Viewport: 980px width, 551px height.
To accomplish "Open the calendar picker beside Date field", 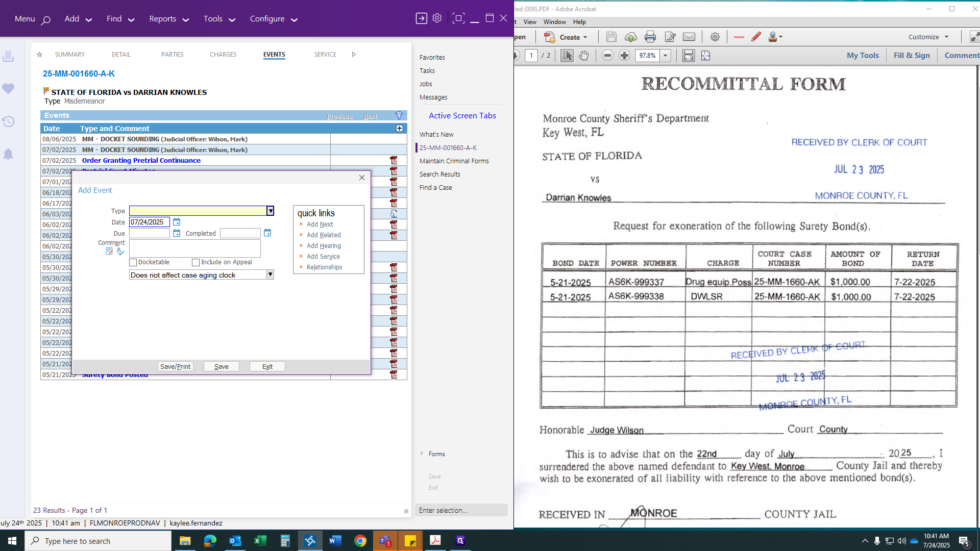I will [x=177, y=222].
